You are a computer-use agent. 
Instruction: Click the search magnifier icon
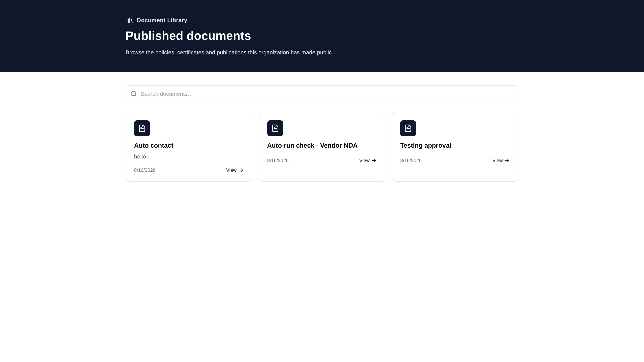(x=134, y=94)
